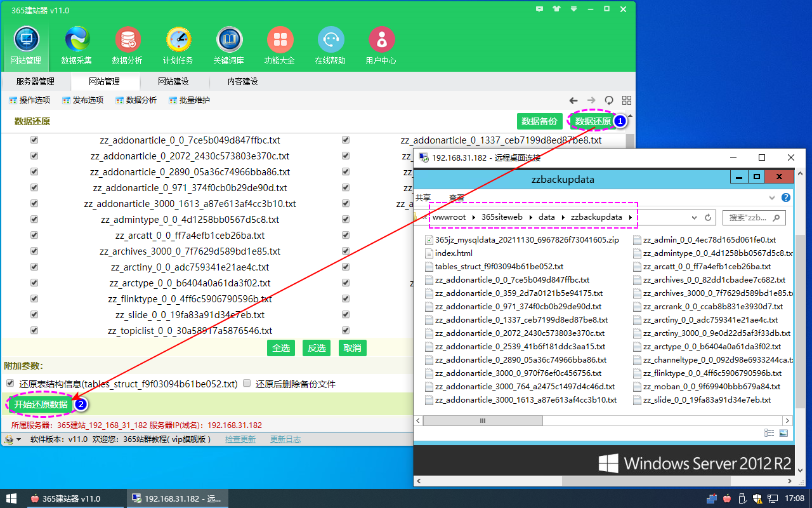The width and height of the screenshot is (812, 508).
Task: Uncheck zz_addonarticle_0_1337 row checkbox
Action: point(346,140)
